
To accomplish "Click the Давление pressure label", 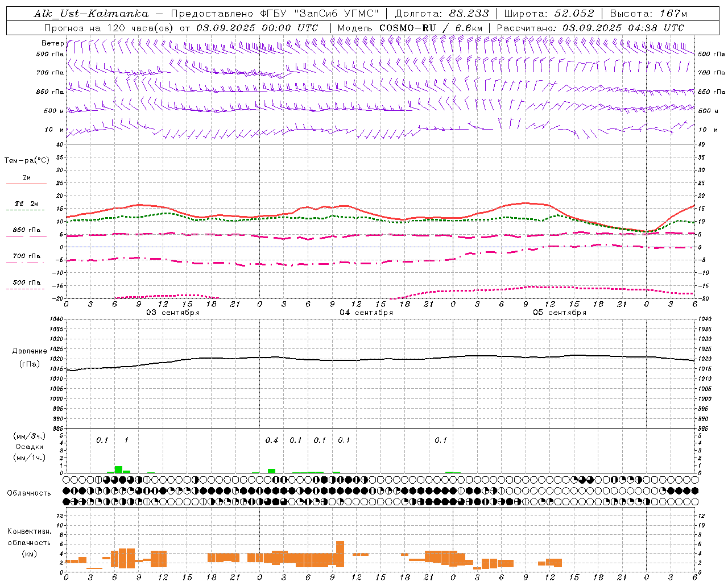I will tap(30, 351).
